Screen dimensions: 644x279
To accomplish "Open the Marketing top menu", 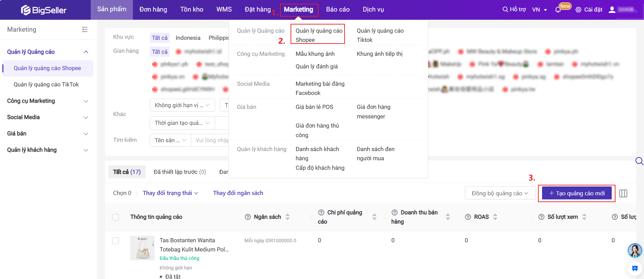I will point(298,10).
